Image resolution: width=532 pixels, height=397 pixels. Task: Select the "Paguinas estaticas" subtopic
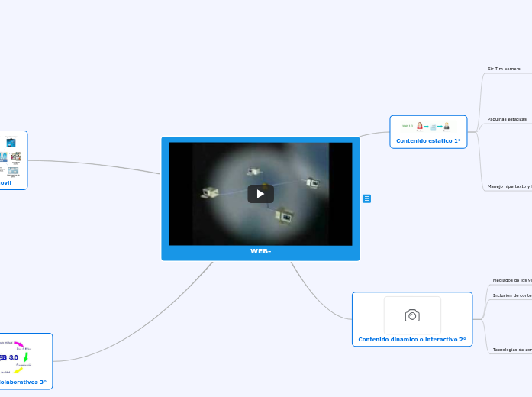click(507, 119)
